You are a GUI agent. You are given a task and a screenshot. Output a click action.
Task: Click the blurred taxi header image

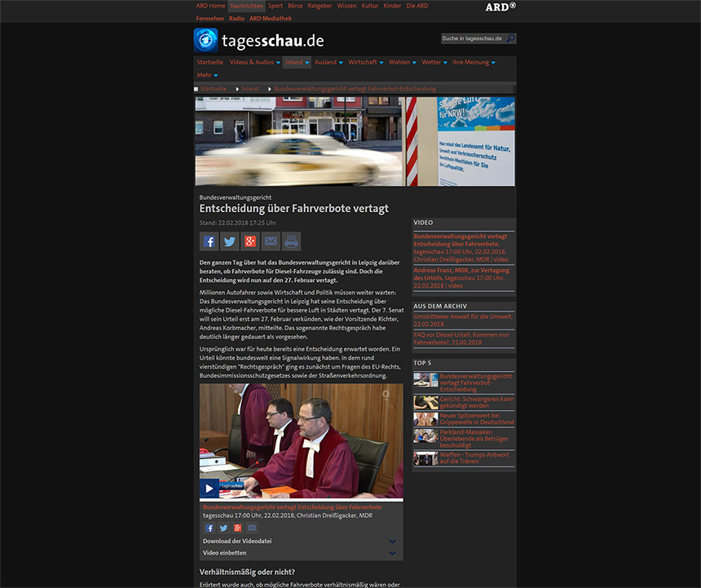click(355, 141)
